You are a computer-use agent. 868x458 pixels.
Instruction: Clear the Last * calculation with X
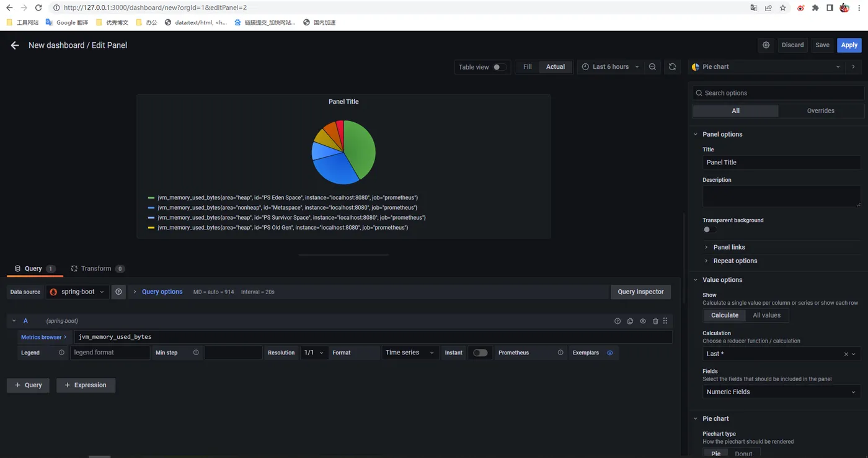(x=846, y=354)
